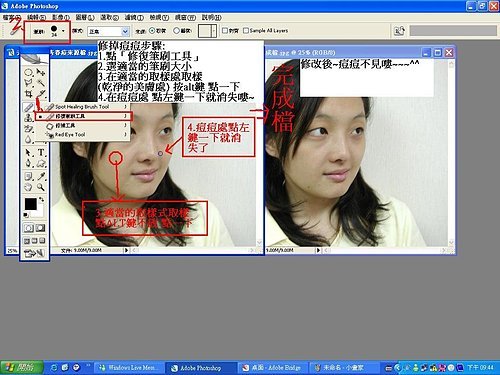This screenshot has width=500, height=375.
Task: Open the File menu
Action: [x=12, y=17]
